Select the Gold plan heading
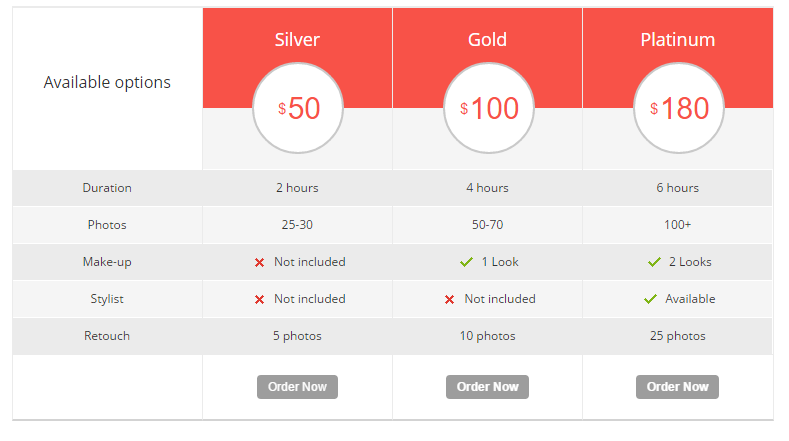The width and height of the screenshot is (789, 441). pos(487,40)
